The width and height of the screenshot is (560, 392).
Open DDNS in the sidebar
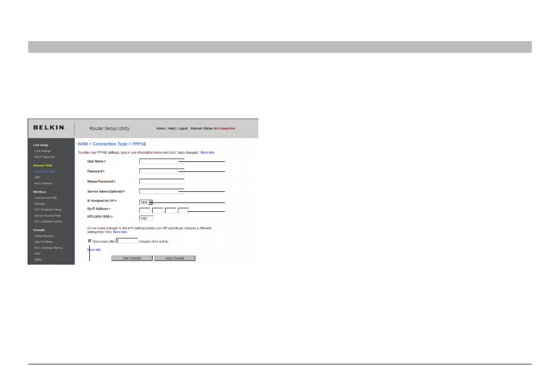point(38,259)
